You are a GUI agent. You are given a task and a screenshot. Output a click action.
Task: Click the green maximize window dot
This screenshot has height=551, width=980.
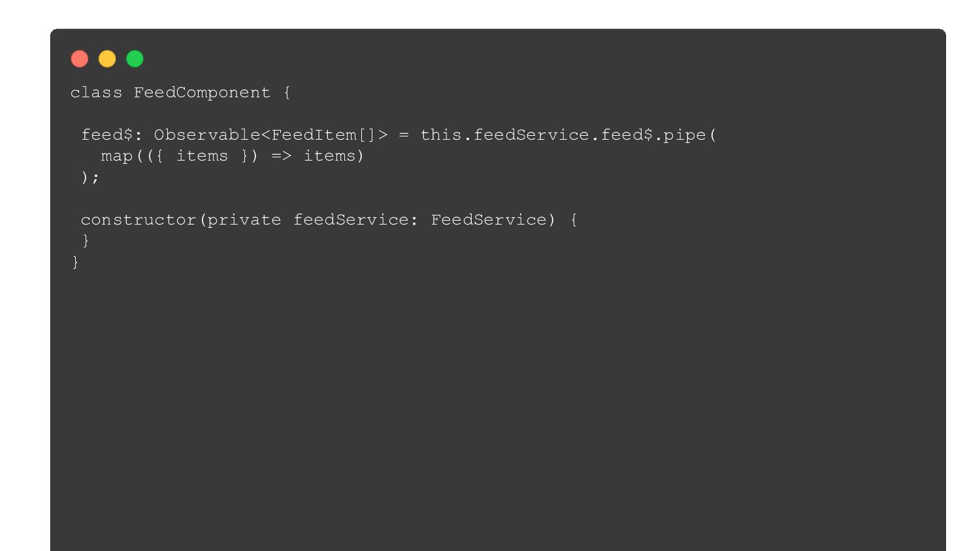click(135, 59)
